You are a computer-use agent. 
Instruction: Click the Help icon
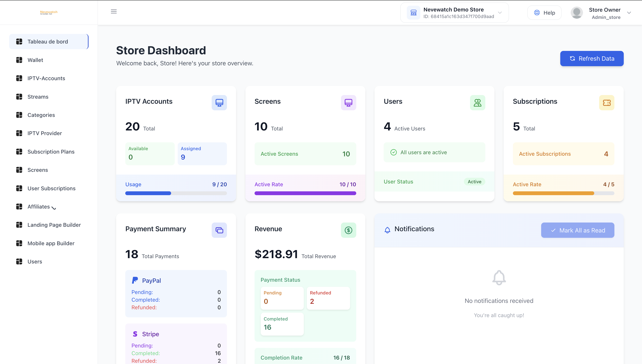536,13
